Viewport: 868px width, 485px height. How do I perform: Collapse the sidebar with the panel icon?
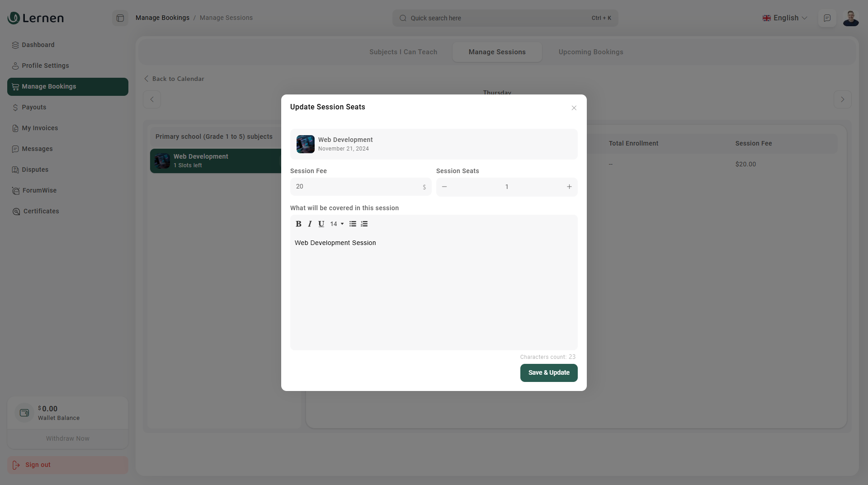click(120, 18)
